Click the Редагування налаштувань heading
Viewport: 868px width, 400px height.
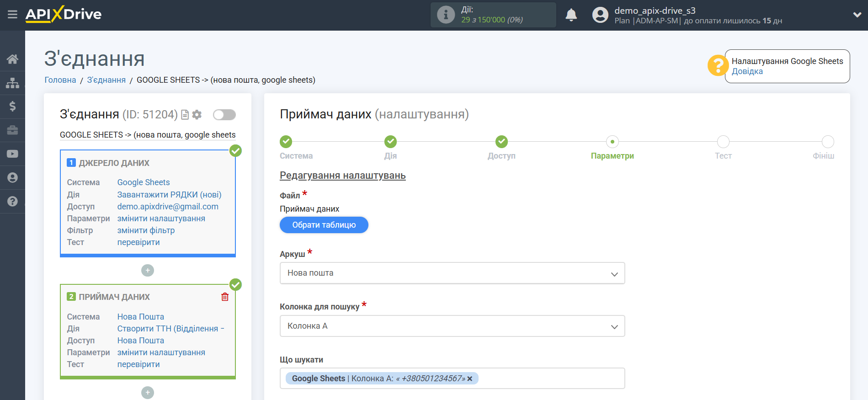point(343,176)
